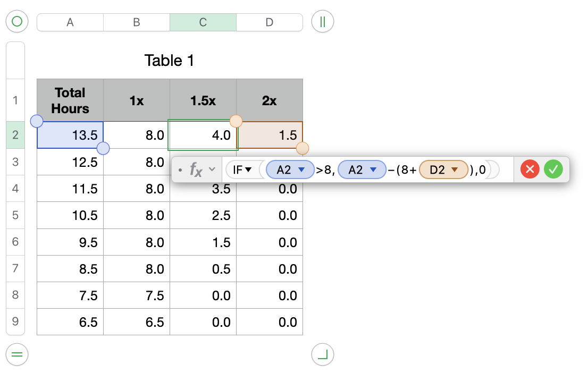Open the second A2 reference token menu
The image size is (588, 373).
pyautogui.click(x=373, y=170)
